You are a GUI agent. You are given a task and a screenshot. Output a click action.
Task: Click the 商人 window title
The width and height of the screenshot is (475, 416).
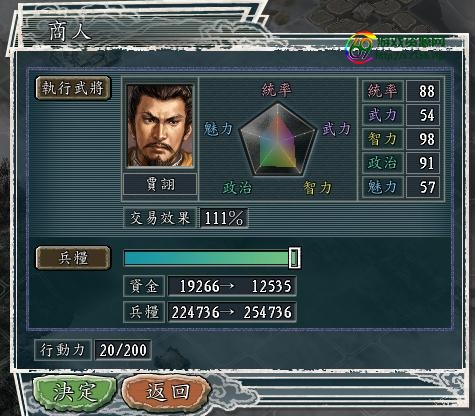pos(70,32)
